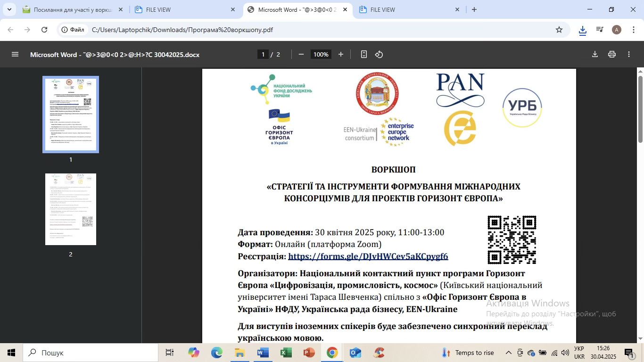Click the QR code in the document

tap(512, 240)
